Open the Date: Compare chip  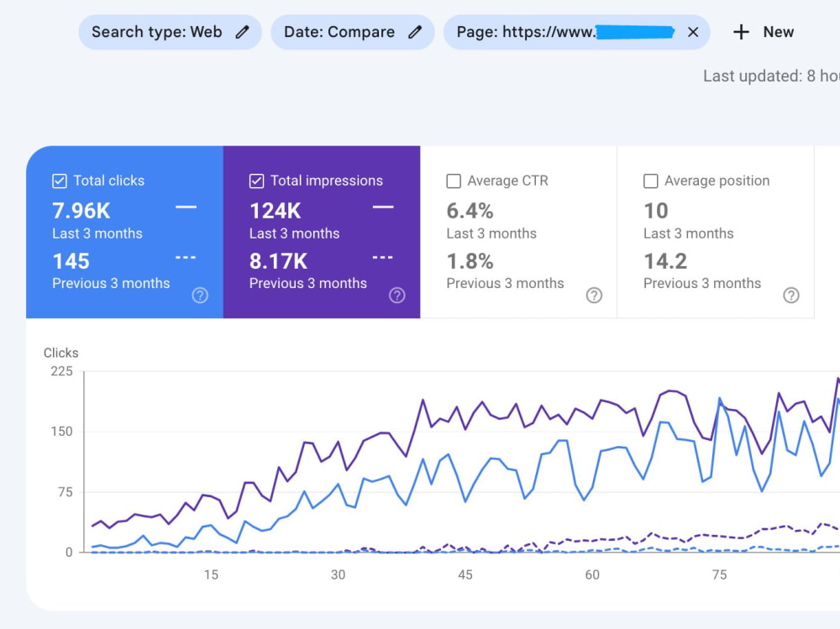353,32
